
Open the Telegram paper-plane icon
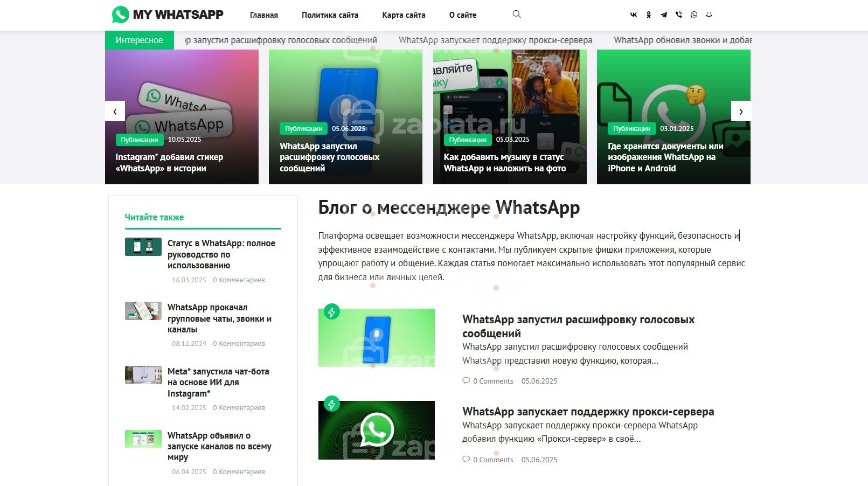click(664, 15)
